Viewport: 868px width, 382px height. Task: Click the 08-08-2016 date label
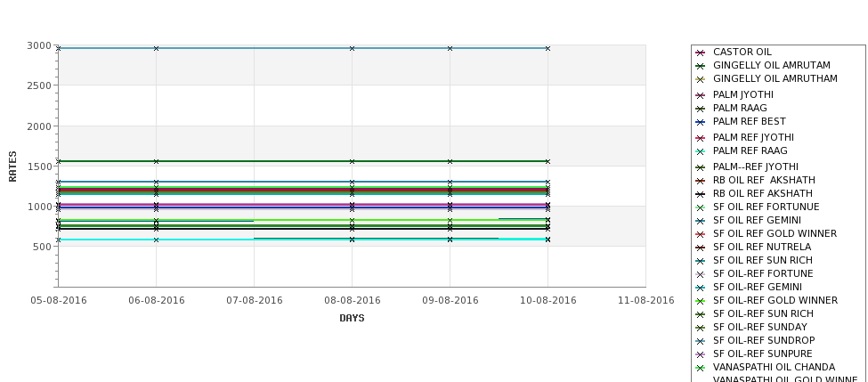point(352,301)
